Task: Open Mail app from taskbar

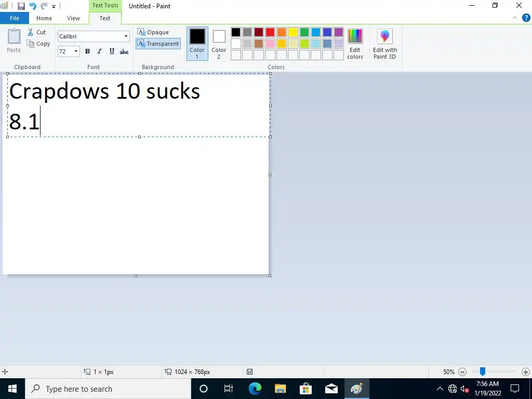Action: point(331,389)
